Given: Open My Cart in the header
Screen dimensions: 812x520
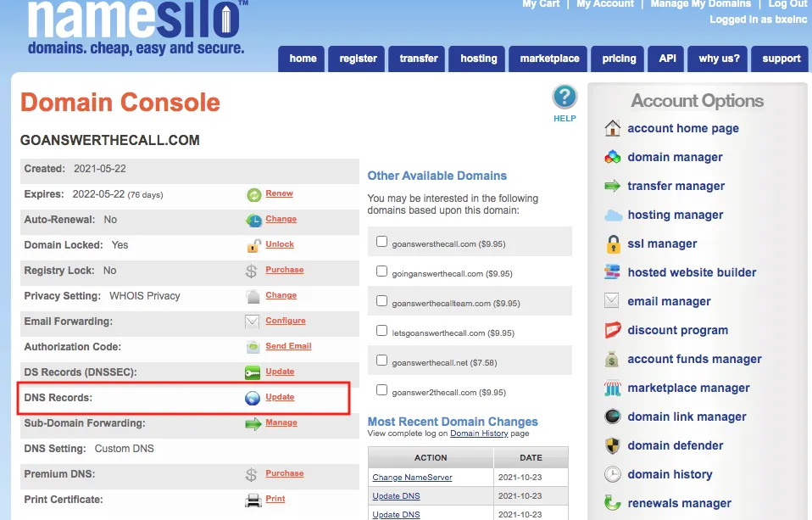Looking at the screenshot, I should tap(541, 4).
